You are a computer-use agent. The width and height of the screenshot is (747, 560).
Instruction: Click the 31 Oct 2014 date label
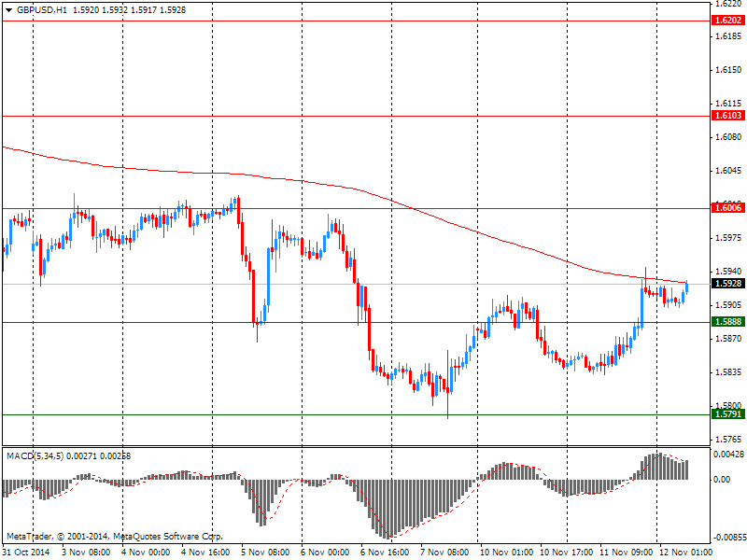[x=26, y=552]
